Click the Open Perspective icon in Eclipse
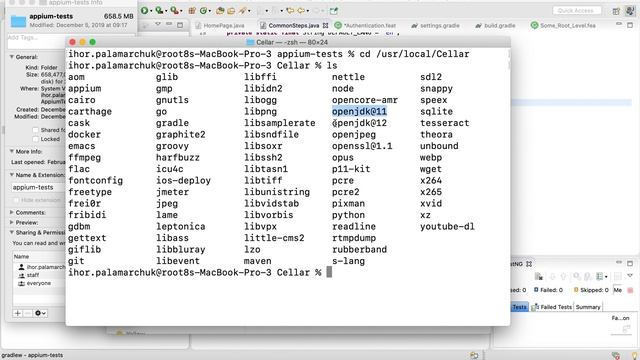The width and height of the screenshot is (640, 360). point(616,11)
